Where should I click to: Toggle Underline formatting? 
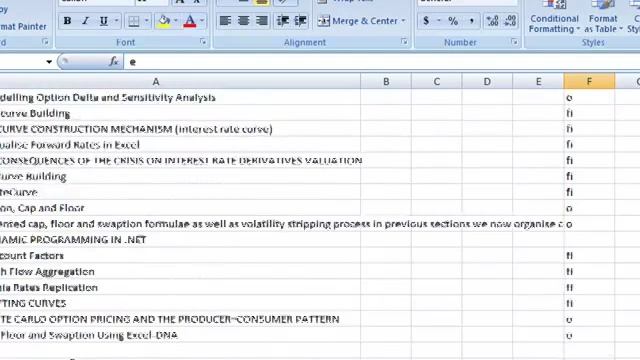(104, 21)
